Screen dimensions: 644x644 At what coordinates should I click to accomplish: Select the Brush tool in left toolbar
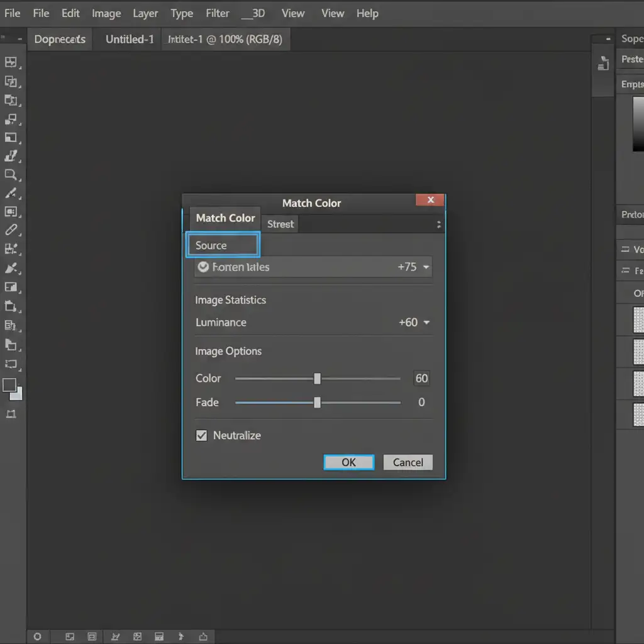click(11, 193)
